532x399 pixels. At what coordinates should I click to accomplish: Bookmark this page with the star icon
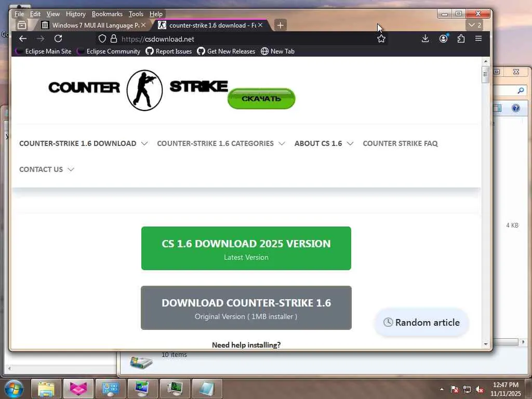(x=381, y=38)
